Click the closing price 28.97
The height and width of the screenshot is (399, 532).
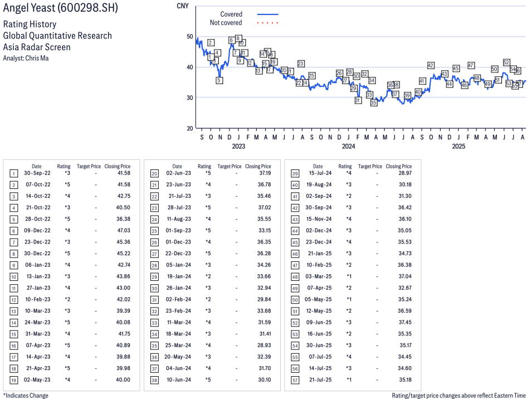[x=405, y=173]
